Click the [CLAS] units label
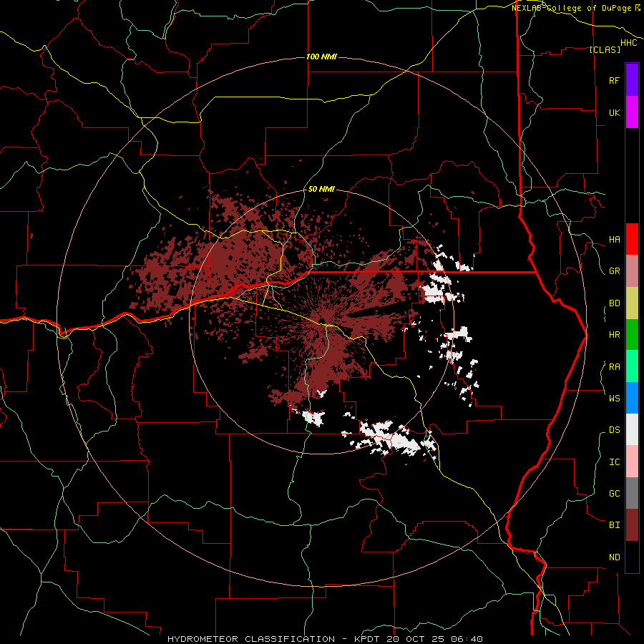This screenshot has width=644, height=644. click(605, 49)
